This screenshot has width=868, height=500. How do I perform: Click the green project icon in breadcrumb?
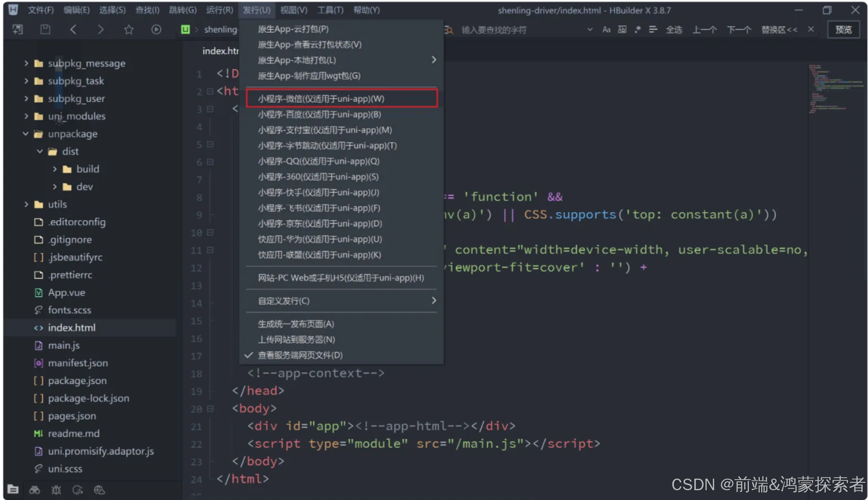[x=185, y=29]
